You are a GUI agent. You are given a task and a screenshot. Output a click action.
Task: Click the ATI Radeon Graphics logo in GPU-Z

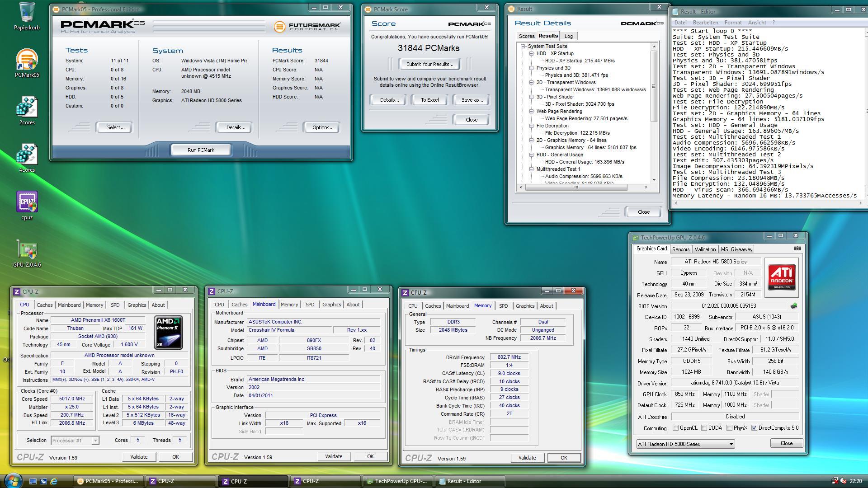coord(781,277)
